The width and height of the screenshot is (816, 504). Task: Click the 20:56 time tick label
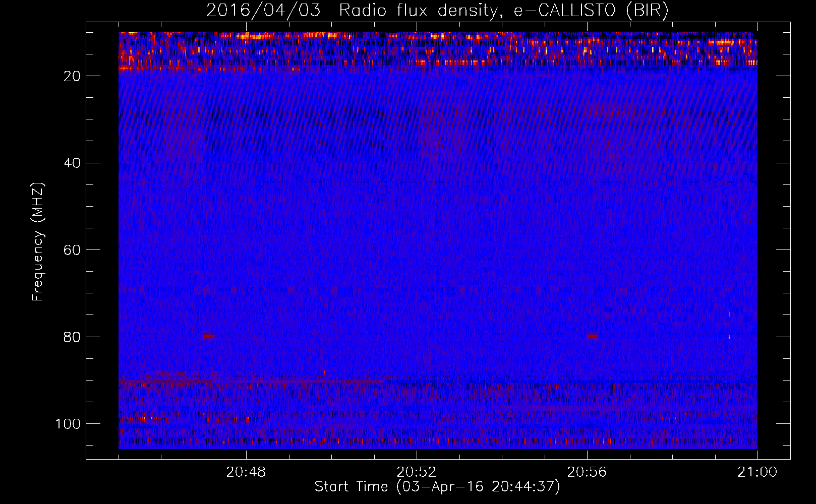(x=587, y=472)
